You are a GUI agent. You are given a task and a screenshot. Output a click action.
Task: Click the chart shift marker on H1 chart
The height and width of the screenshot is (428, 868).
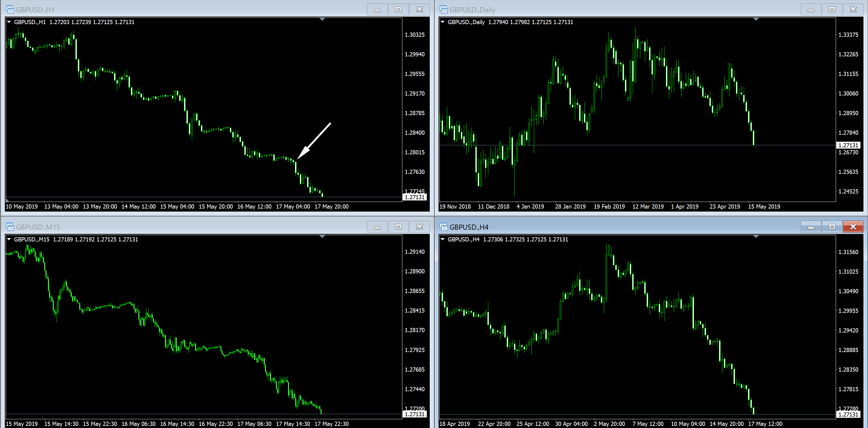point(322,20)
